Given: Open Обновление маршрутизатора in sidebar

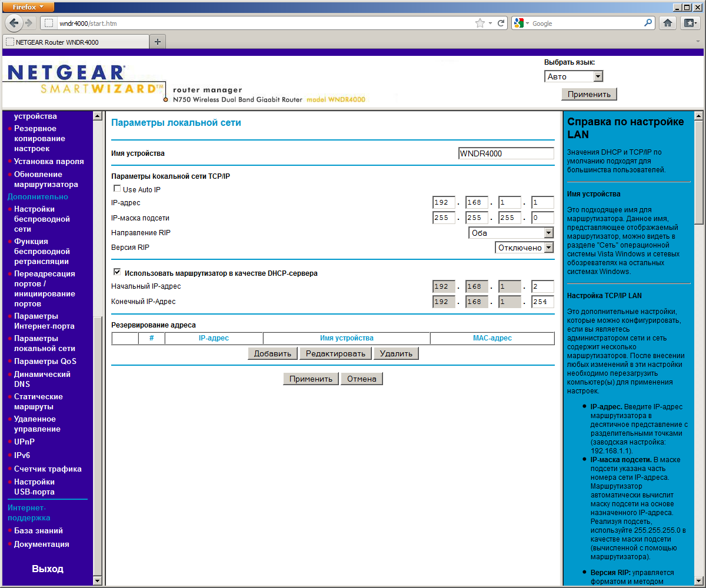Looking at the screenshot, I should click(x=46, y=179).
